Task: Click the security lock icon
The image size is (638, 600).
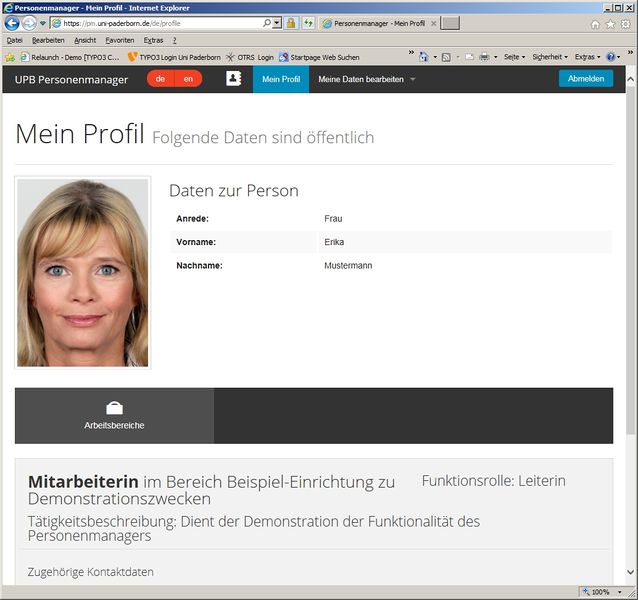Action: pyautogui.click(x=291, y=23)
